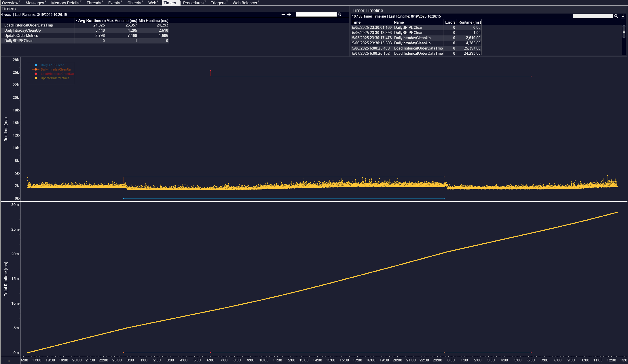Switch to the Overview tab
Screen dimensions: 628x364
[10, 3]
